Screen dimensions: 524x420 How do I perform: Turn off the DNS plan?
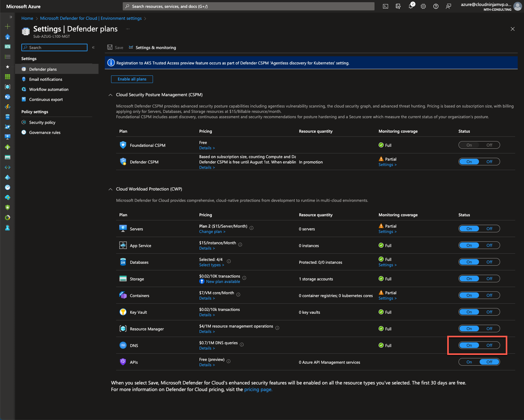(x=489, y=345)
